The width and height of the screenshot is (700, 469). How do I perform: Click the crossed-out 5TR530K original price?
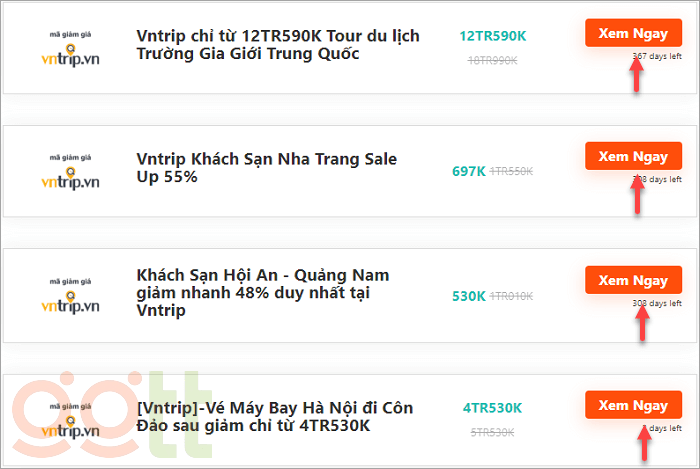(x=492, y=432)
